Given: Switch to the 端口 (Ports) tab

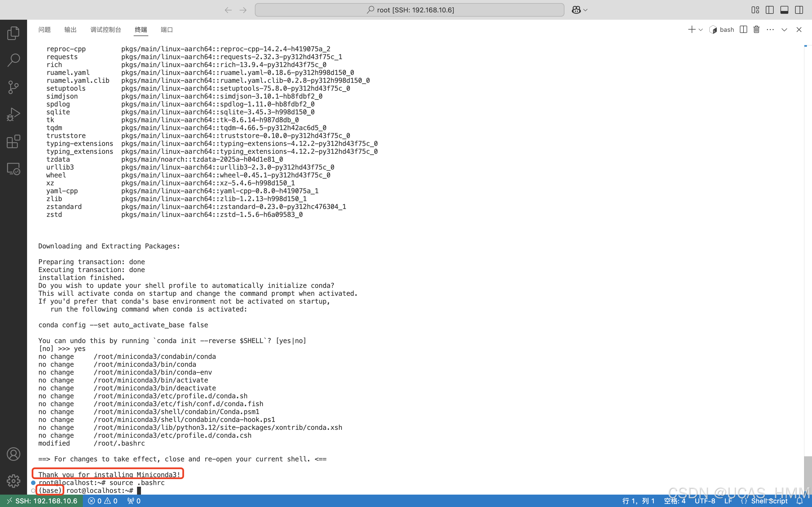Looking at the screenshot, I should click(166, 30).
